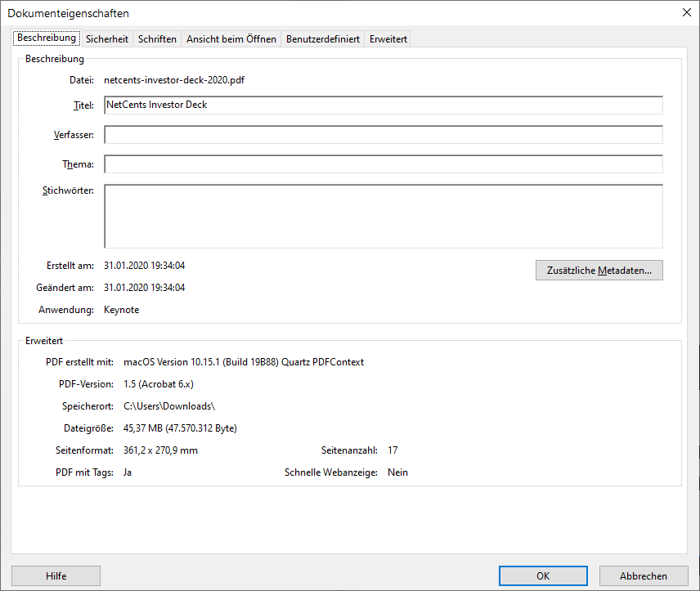
Task: Switch to the Sicherheit tab
Action: 106,38
